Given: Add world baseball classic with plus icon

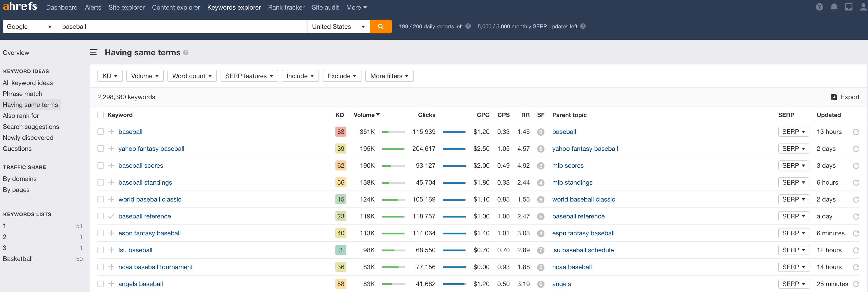Looking at the screenshot, I should [111, 199].
